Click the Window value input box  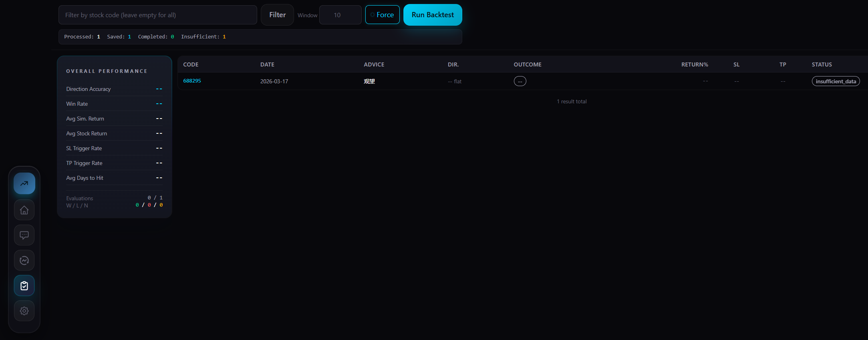point(340,15)
